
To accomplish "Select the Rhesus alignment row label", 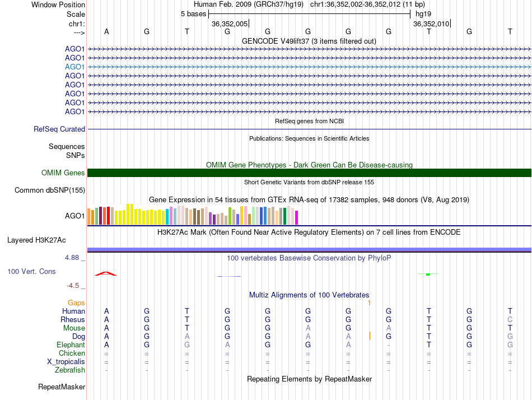I will tap(73, 319).
